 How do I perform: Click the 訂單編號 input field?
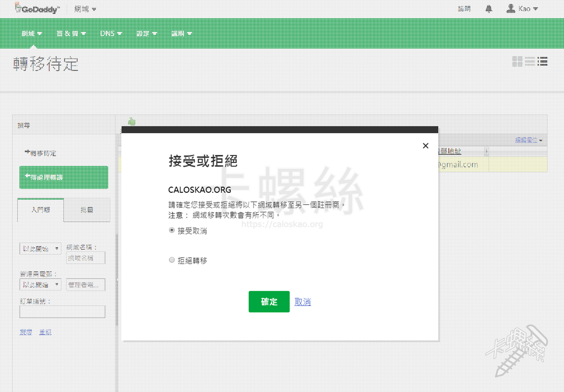pos(62,312)
